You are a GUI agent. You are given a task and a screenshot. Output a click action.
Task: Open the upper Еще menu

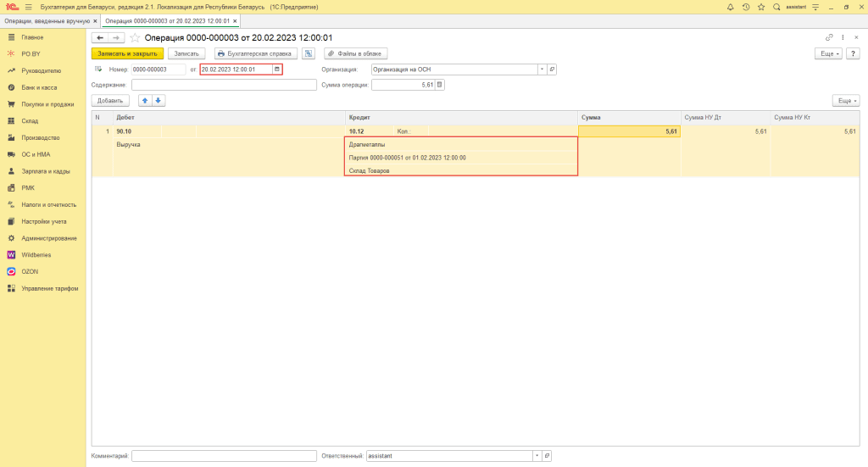coord(828,53)
